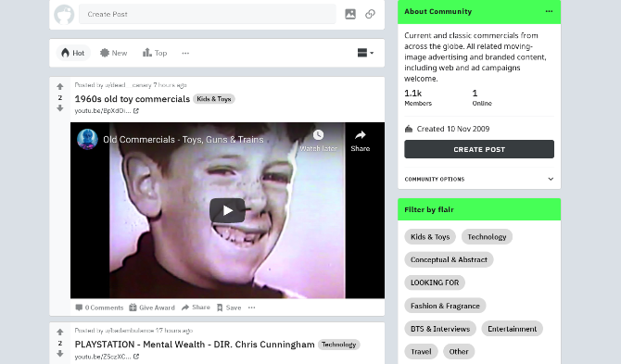
Task: Open image upload via picture icon
Action: (x=350, y=14)
